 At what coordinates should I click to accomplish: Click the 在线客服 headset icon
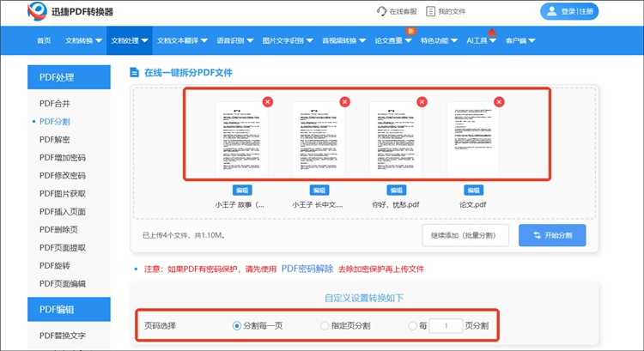(381, 12)
